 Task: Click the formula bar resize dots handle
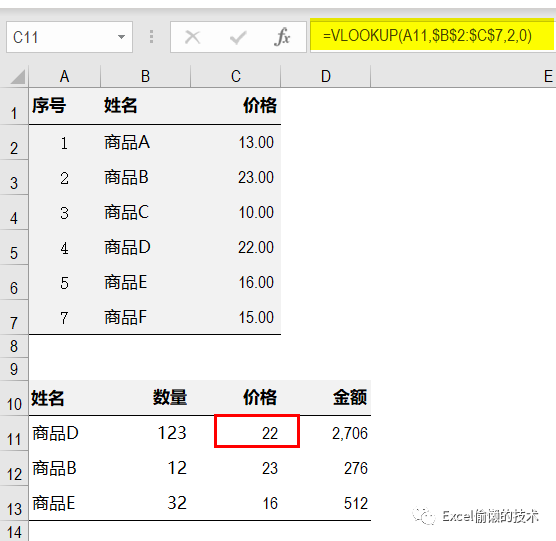[151, 37]
